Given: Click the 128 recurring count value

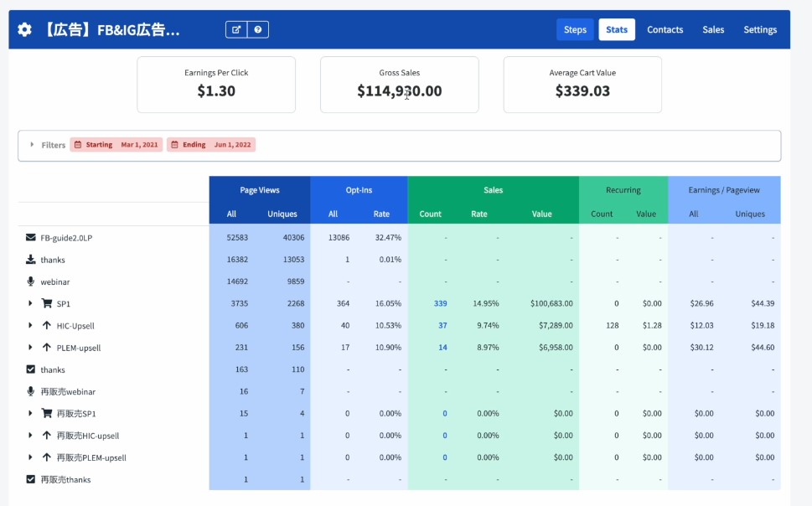Looking at the screenshot, I should coord(612,325).
